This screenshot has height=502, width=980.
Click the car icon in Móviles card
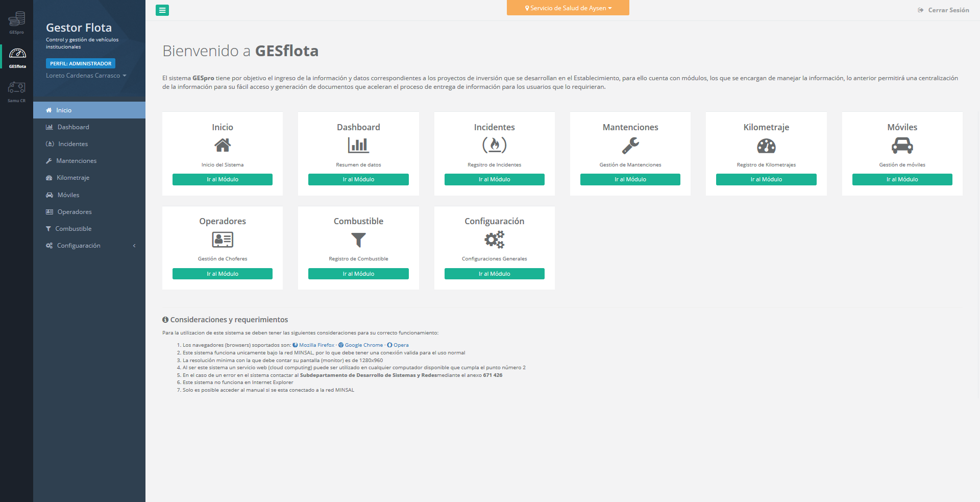click(902, 146)
